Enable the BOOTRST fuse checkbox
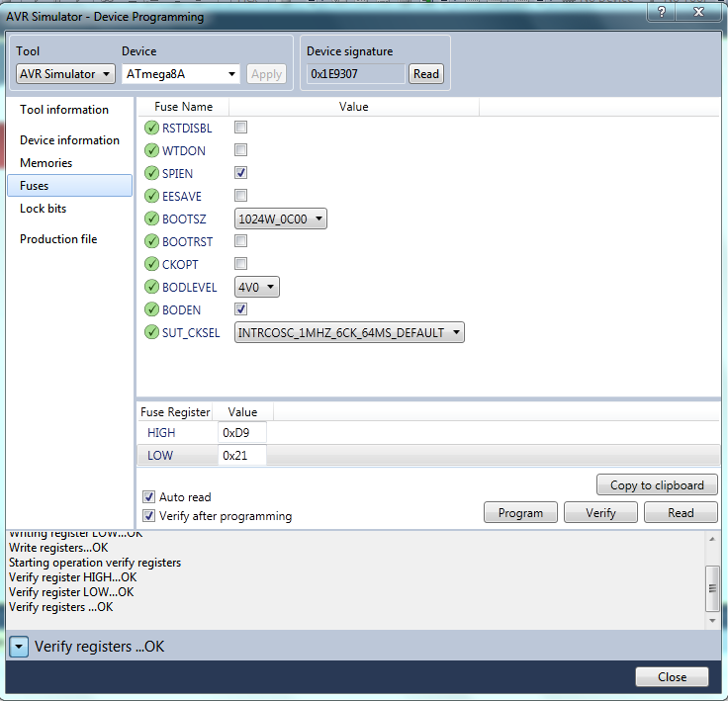728x701 pixels. point(240,241)
